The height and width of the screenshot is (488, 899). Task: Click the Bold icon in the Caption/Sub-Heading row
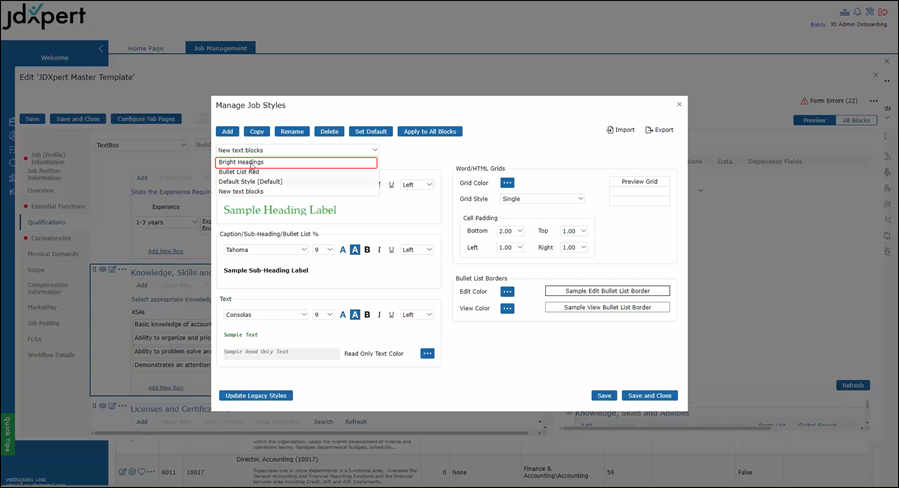click(x=367, y=250)
